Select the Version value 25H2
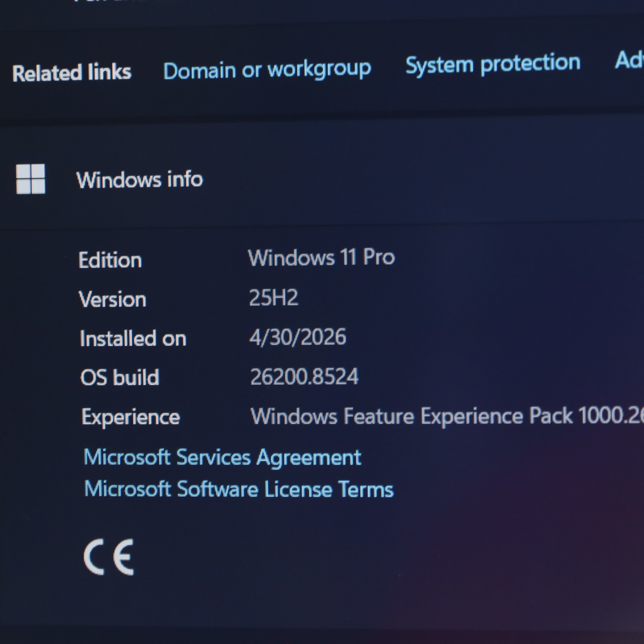This screenshot has width=644, height=644. (274, 298)
